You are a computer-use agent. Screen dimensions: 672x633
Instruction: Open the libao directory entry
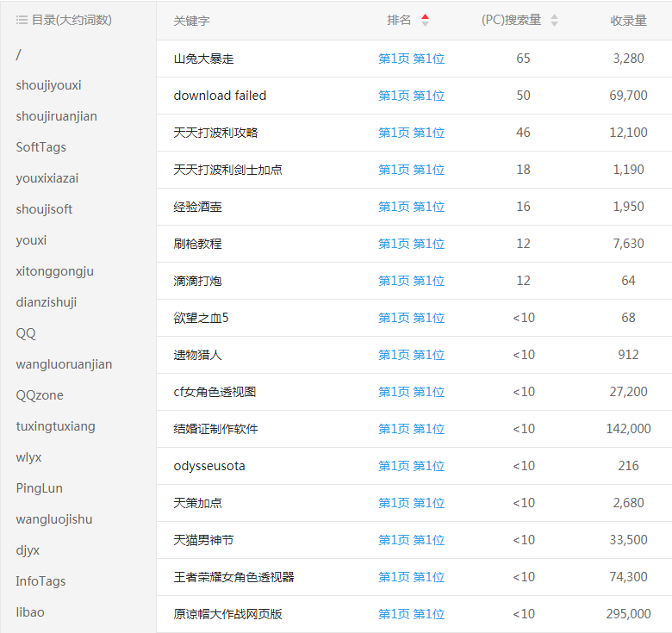[x=30, y=612]
